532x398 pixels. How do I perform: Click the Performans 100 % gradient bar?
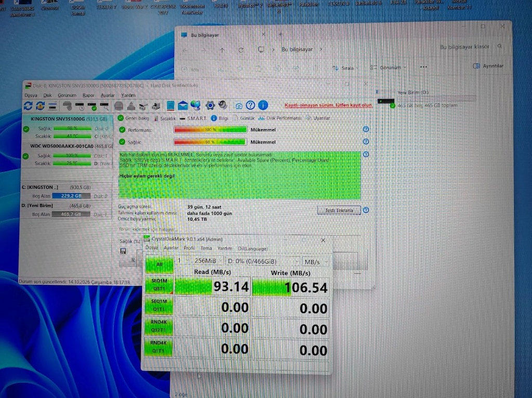pos(210,130)
